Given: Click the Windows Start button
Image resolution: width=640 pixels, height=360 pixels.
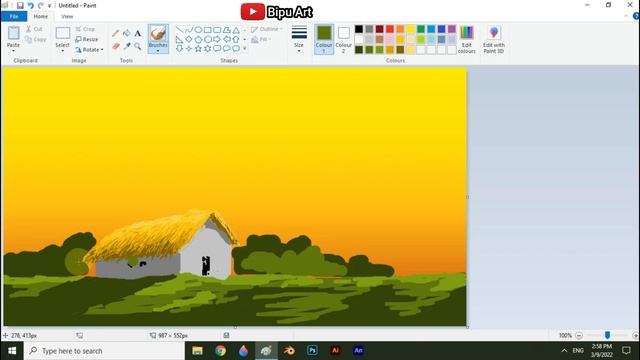Looking at the screenshot, I should (x=12, y=351).
